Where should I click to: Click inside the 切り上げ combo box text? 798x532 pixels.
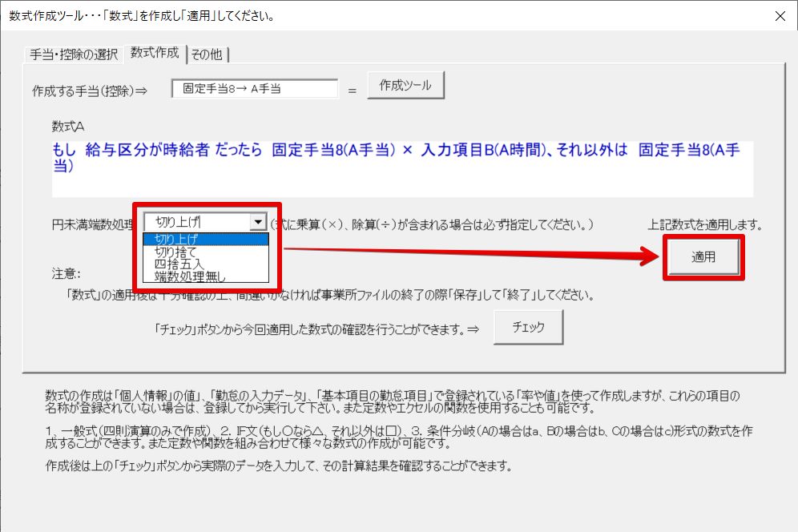[196, 223]
